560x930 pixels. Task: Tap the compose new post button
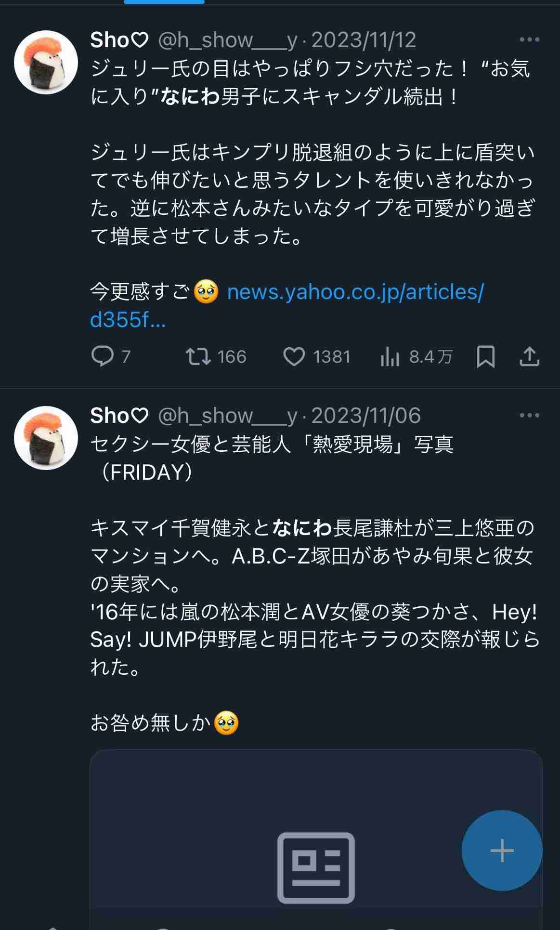502,850
